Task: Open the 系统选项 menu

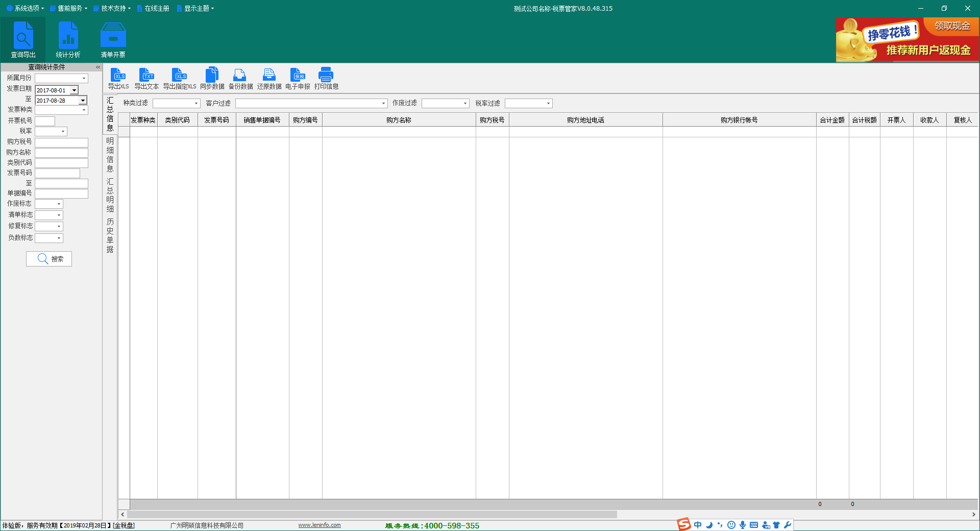Action: 26,8
